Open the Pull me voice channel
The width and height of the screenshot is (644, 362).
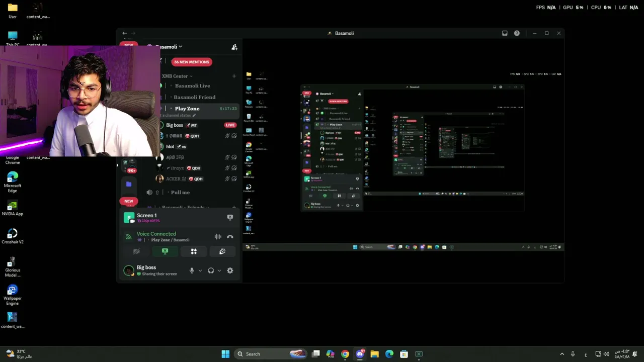180,193
